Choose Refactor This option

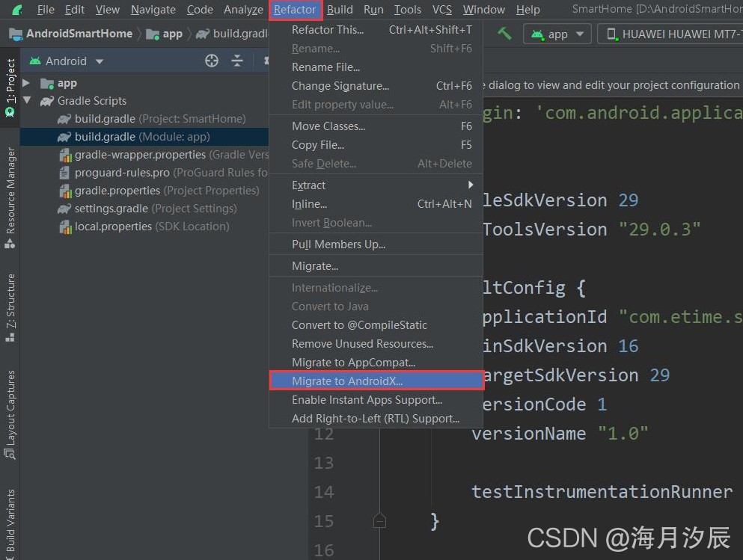(376, 30)
